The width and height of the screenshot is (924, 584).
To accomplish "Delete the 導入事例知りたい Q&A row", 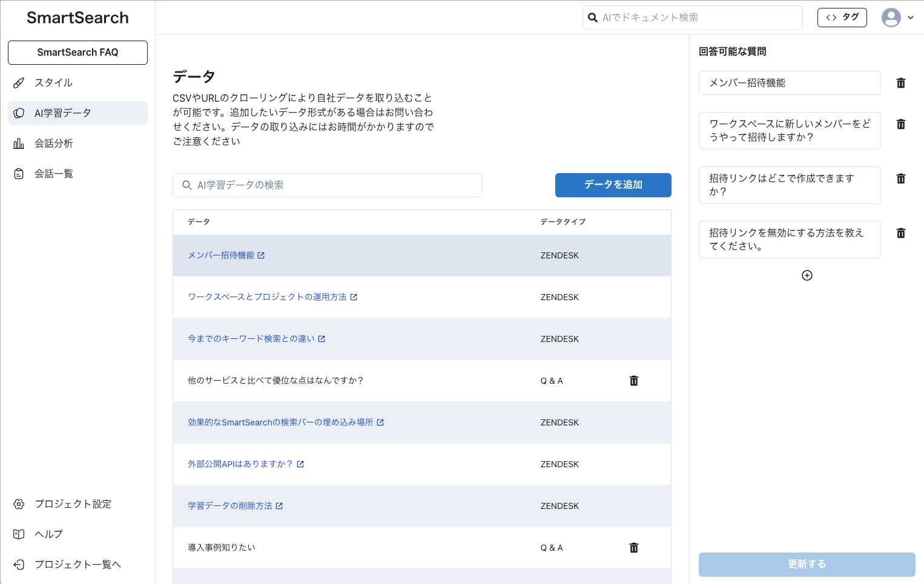I will pos(634,548).
